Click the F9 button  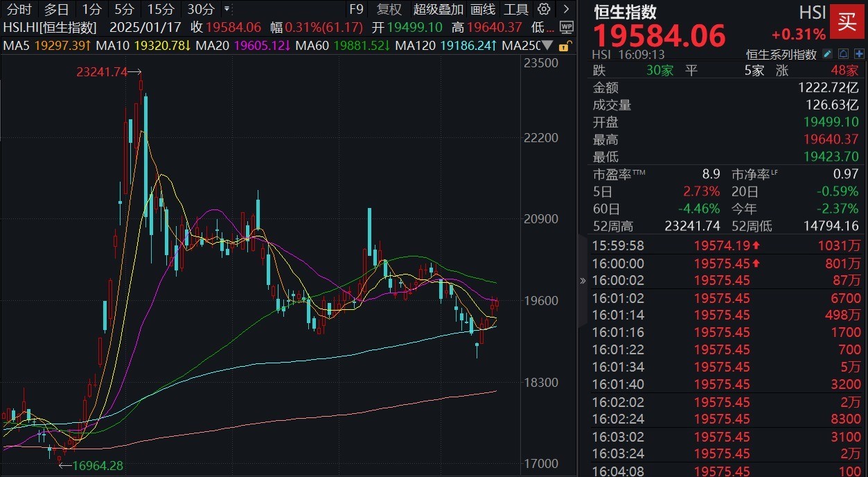[356, 10]
